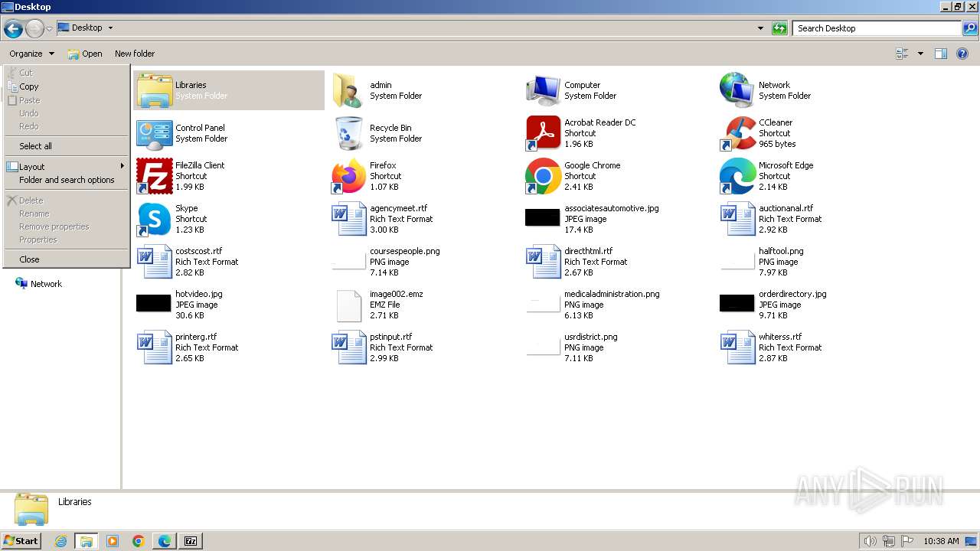Select the Firefox shortcut icon
Image resolution: width=980 pixels, height=551 pixels.
[x=349, y=176]
